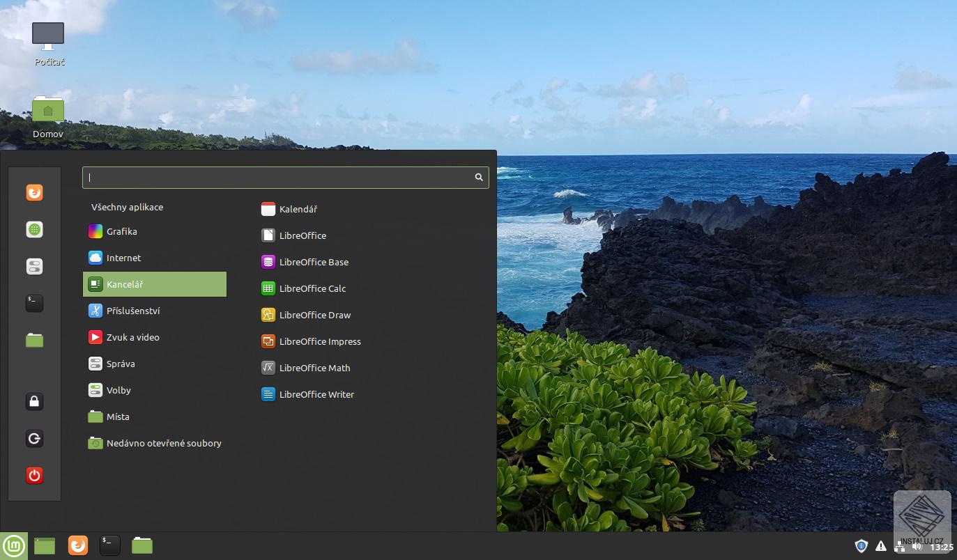Lock the screen using the padlock icon

(x=34, y=401)
